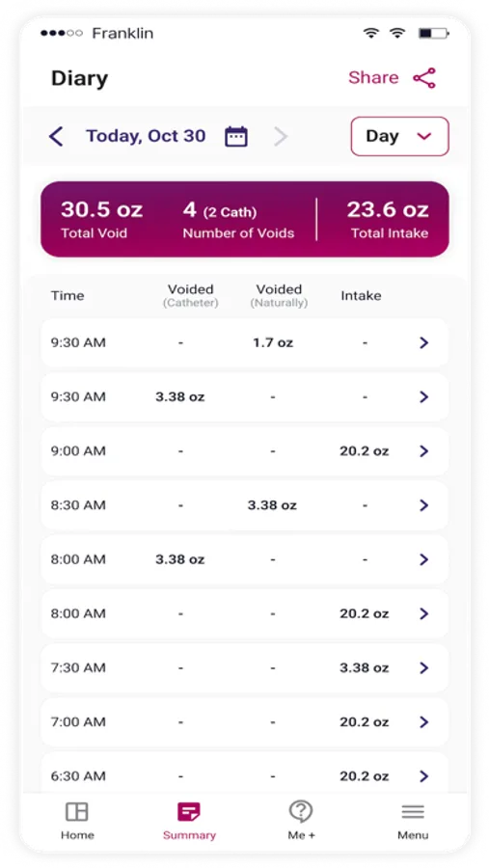Tap the Today, Oct 30 date label

pos(146,136)
